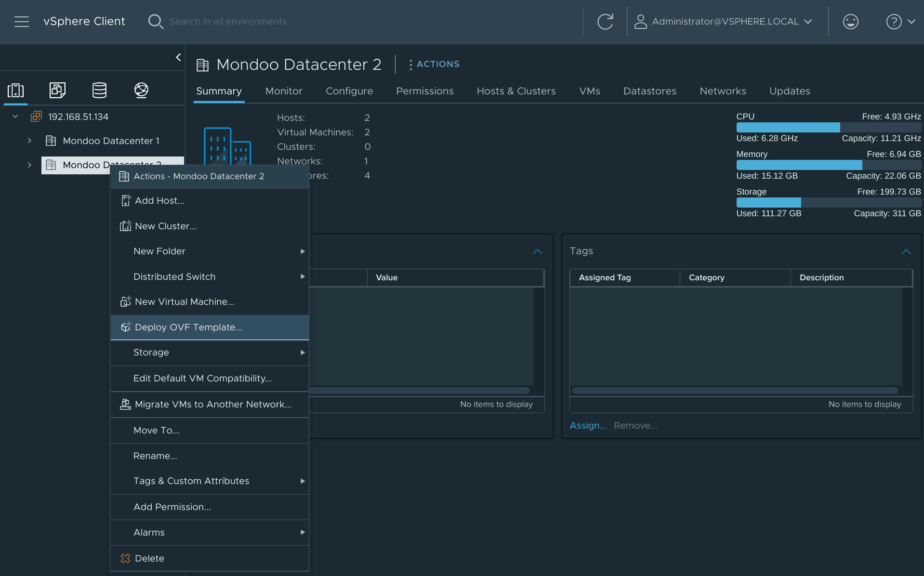Image resolution: width=924 pixels, height=576 pixels.
Task: Open the feedback smiley icon
Action: pos(850,21)
